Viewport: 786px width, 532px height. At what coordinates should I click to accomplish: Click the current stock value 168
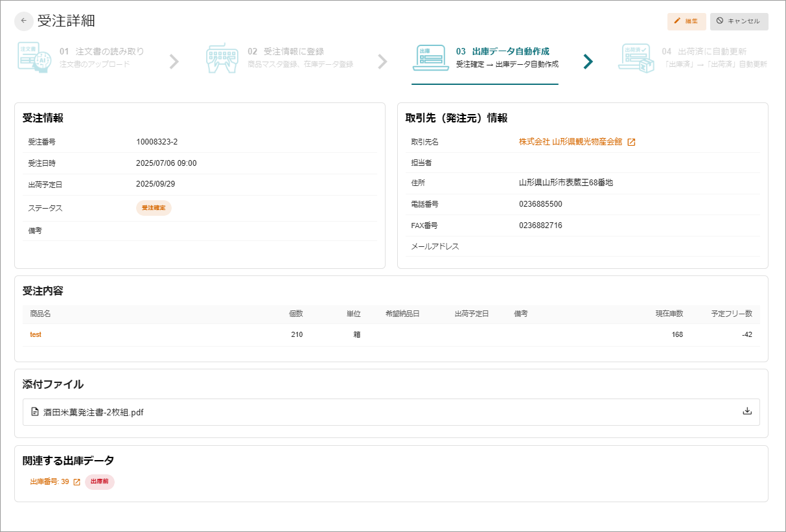pyautogui.click(x=677, y=334)
